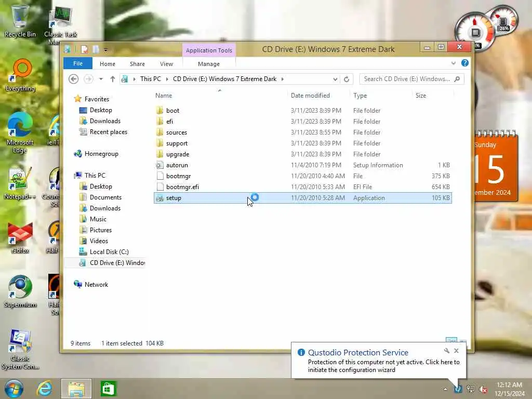The height and width of the screenshot is (399, 532).
Task: Expand breadcrumb arrow after This PC
Action: 167,79
